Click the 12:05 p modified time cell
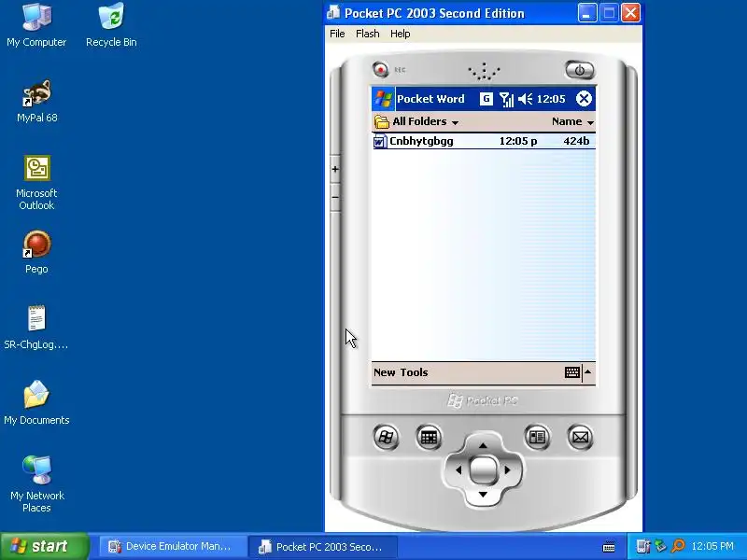 coord(518,141)
